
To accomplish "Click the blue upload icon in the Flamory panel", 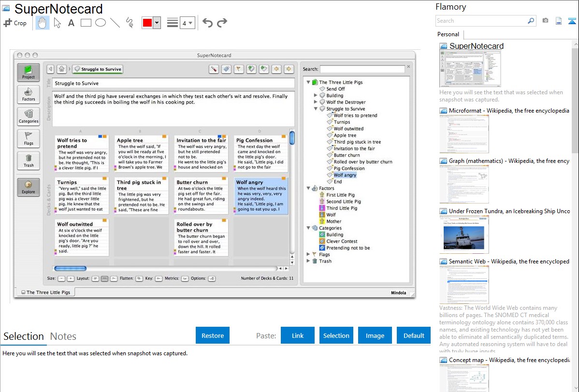I will click(572, 21).
